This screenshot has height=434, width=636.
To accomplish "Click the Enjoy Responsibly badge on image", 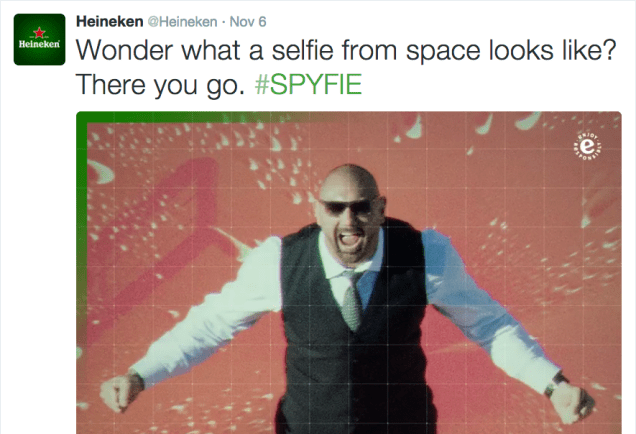I will pos(587,146).
